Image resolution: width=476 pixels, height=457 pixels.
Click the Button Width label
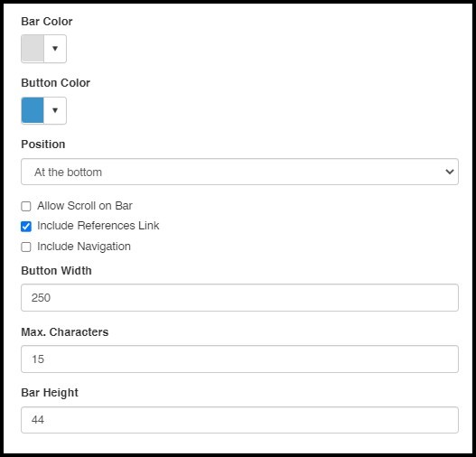pyautogui.click(x=56, y=271)
